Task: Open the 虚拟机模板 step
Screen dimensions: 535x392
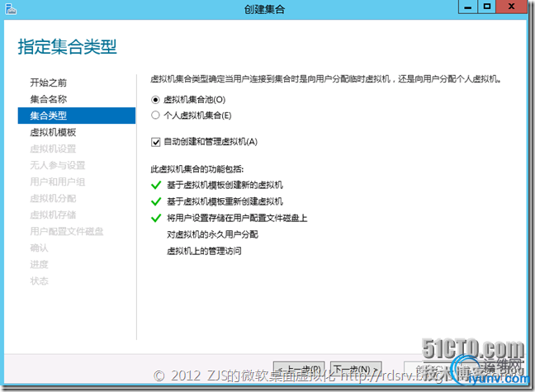Action: tap(53, 132)
